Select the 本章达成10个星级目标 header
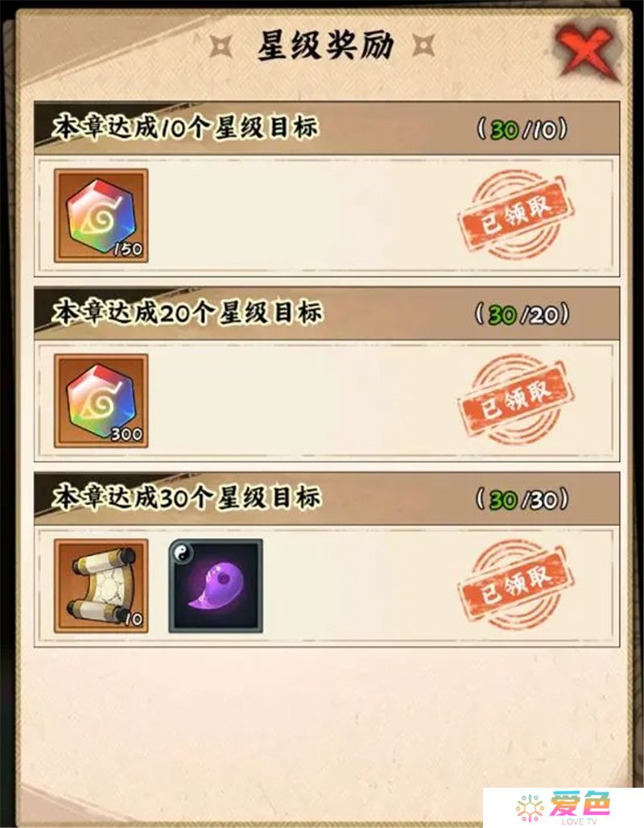The width and height of the screenshot is (644, 828). coord(185,127)
